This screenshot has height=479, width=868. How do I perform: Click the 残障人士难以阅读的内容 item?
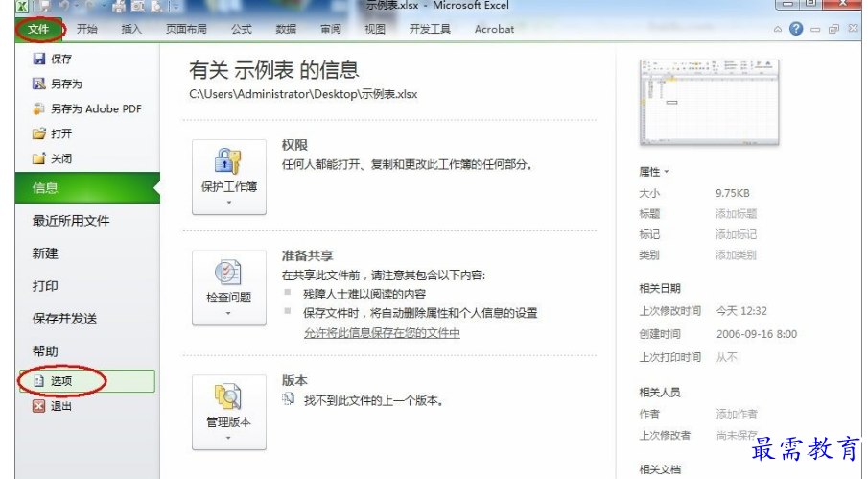(364, 294)
